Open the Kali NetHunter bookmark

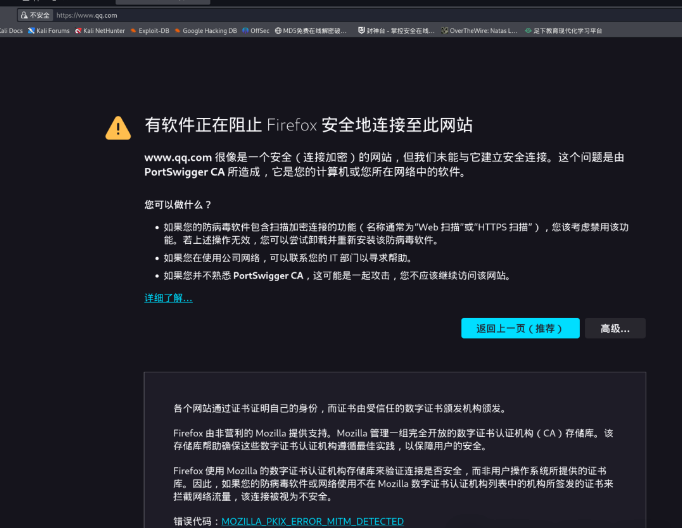tap(100, 31)
